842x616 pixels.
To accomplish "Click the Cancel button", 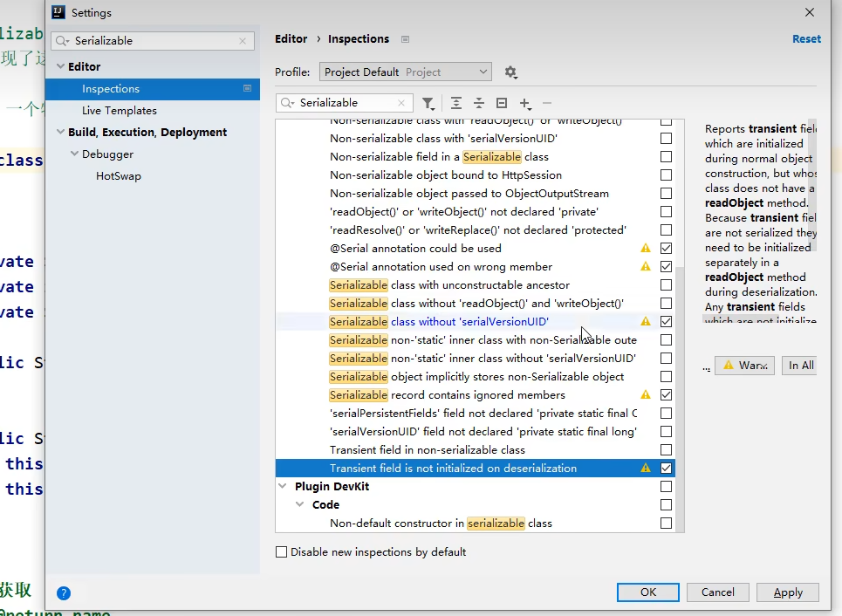I will (x=717, y=592).
